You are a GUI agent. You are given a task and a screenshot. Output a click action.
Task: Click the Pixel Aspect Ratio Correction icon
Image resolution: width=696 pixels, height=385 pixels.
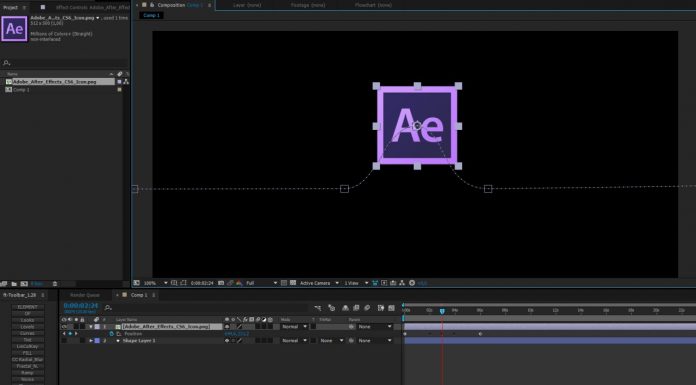coord(375,283)
